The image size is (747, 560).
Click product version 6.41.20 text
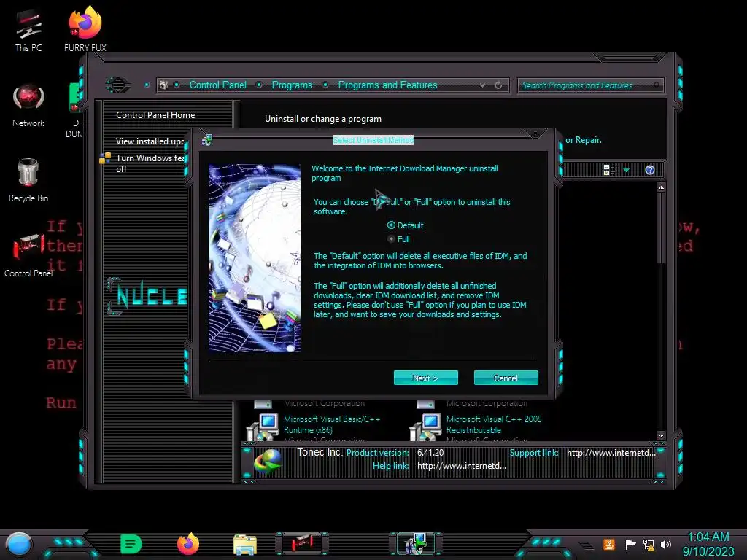pyautogui.click(x=430, y=453)
